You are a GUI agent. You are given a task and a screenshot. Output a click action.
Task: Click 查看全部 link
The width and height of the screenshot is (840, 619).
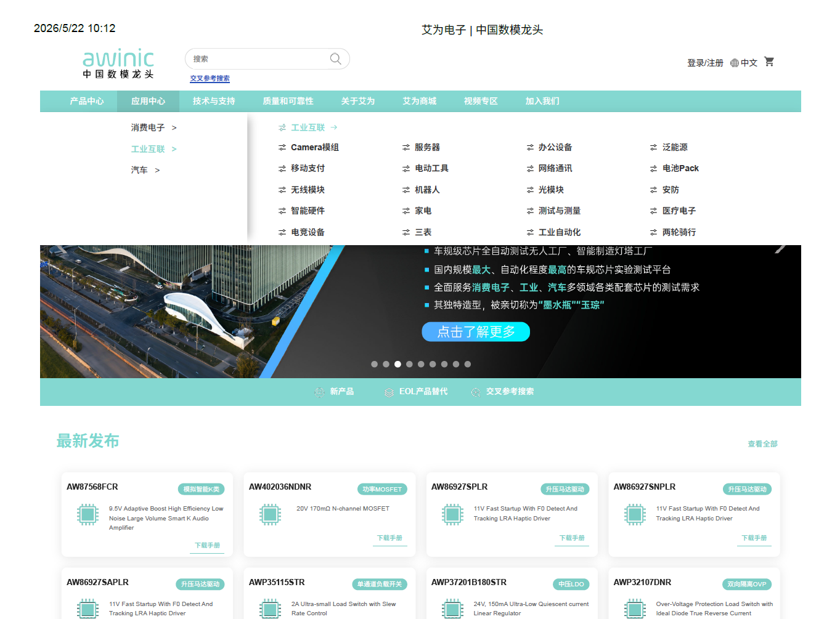[762, 443]
